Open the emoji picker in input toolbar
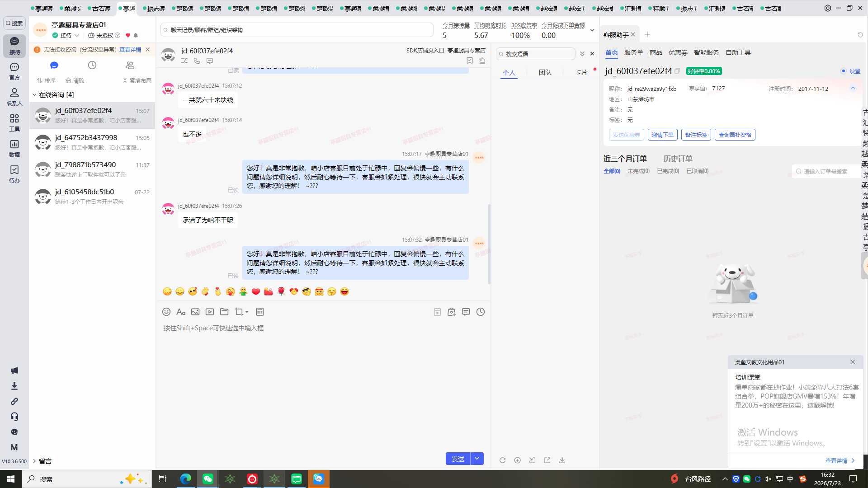The image size is (868, 488). [x=166, y=312]
